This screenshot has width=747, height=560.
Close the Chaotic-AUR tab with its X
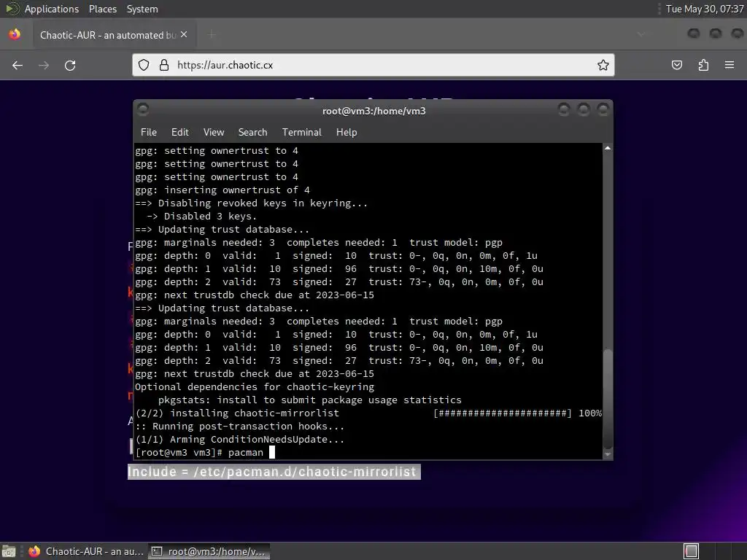click(x=184, y=34)
